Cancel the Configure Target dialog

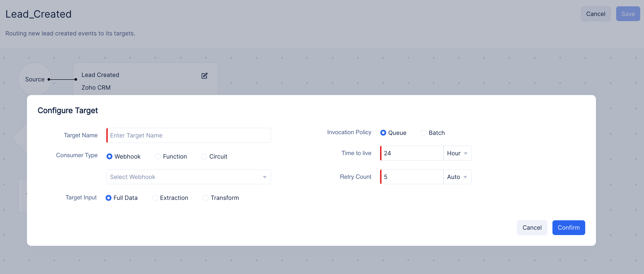click(x=532, y=227)
